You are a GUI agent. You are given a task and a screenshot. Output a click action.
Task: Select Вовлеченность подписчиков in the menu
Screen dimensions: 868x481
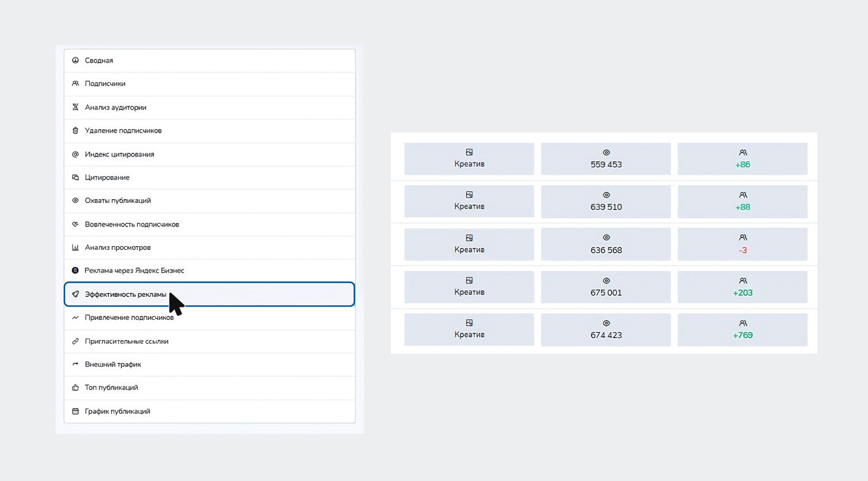click(132, 224)
